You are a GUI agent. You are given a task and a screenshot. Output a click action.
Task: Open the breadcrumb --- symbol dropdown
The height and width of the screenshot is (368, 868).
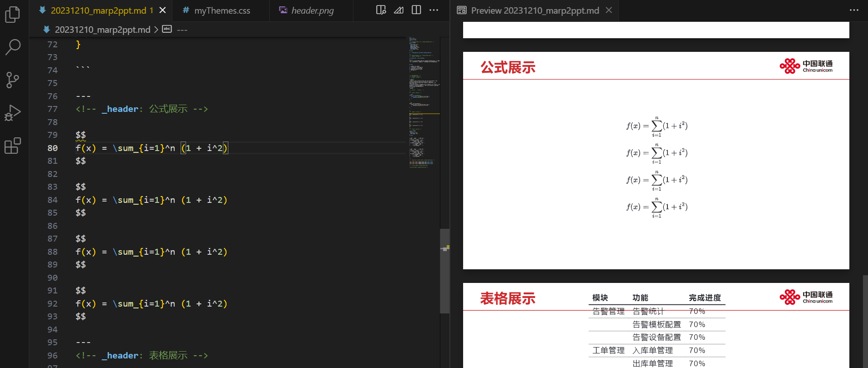point(182,30)
